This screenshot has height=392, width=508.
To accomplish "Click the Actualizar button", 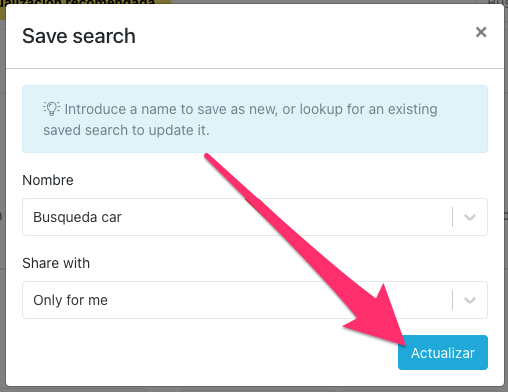I will pyautogui.click(x=443, y=353).
